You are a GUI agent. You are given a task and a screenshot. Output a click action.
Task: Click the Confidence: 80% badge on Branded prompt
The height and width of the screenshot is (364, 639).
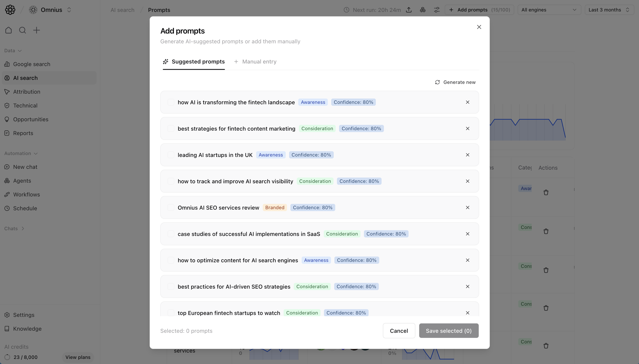[312, 207]
